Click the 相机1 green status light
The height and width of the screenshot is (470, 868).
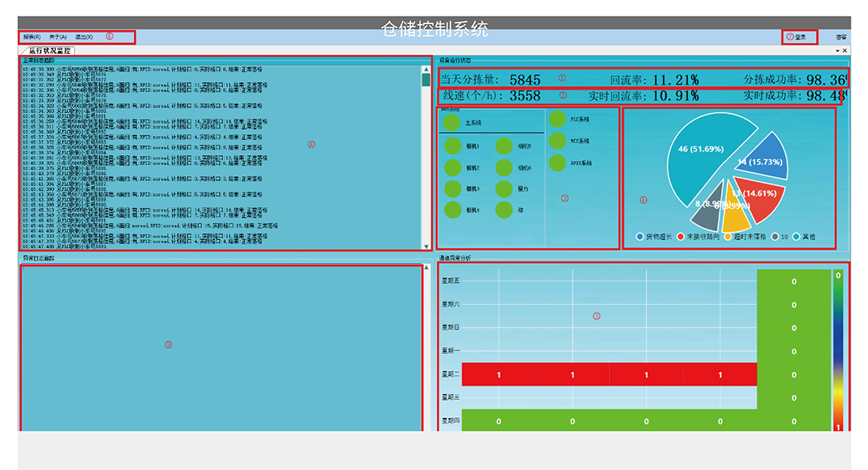pos(452,146)
